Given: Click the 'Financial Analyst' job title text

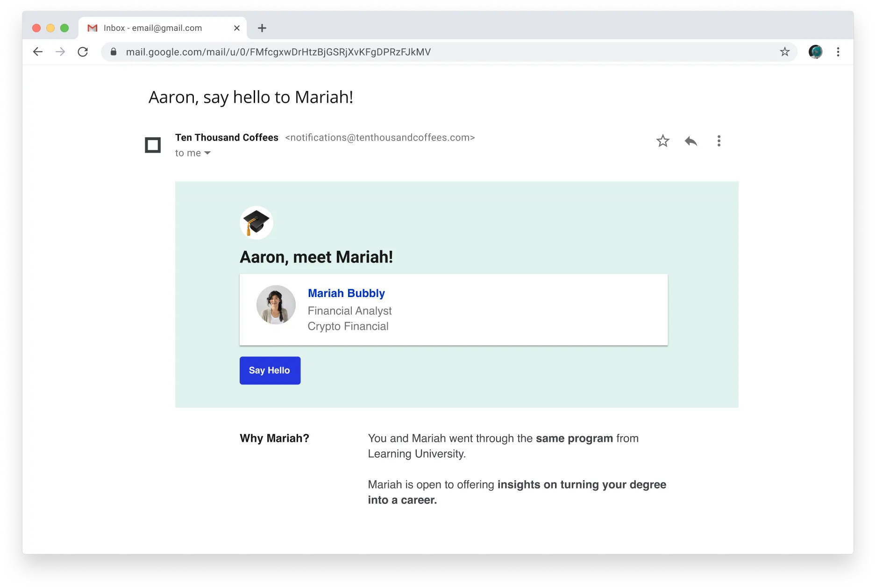Looking at the screenshot, I should pos(349,311).
